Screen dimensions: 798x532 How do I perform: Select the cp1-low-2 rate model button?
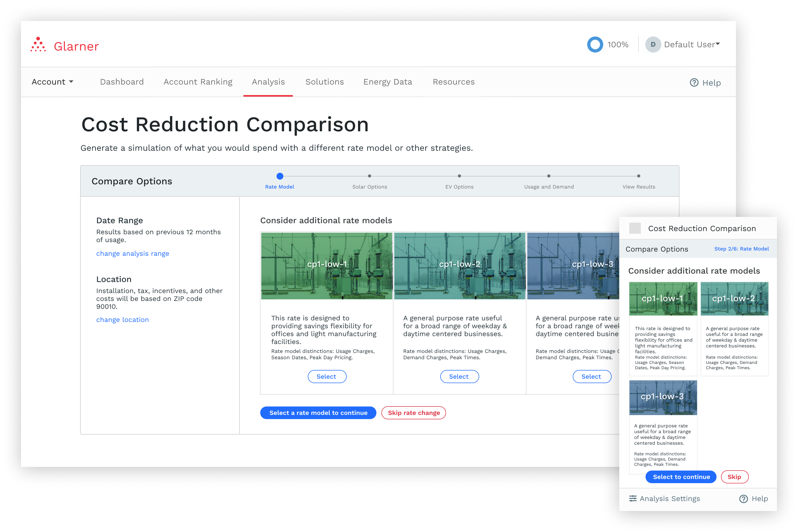[459, 376]
